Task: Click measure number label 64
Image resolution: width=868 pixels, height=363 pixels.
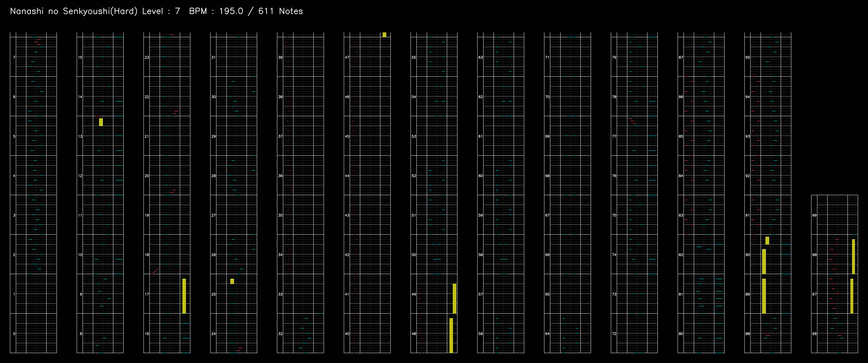Action: 547,334
